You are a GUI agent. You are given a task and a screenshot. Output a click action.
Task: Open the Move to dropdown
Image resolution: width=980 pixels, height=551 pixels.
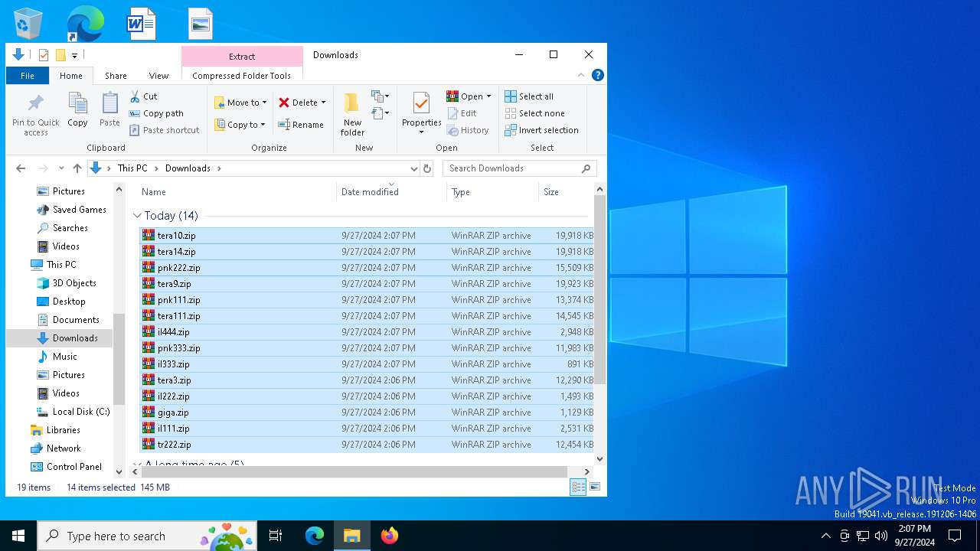click(240, 103)
